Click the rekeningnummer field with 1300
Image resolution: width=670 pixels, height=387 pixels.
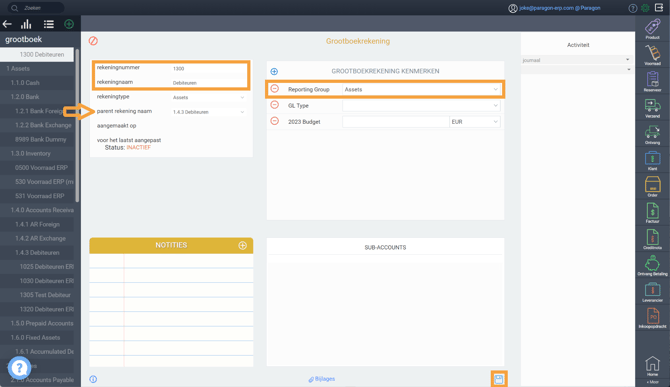click(x=209, y=68)
